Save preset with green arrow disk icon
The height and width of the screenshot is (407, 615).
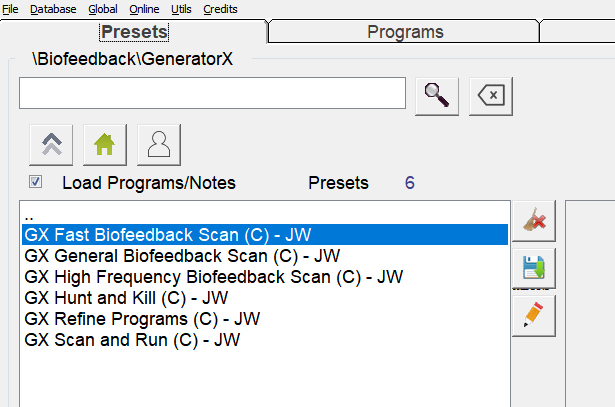coord(533,268)
